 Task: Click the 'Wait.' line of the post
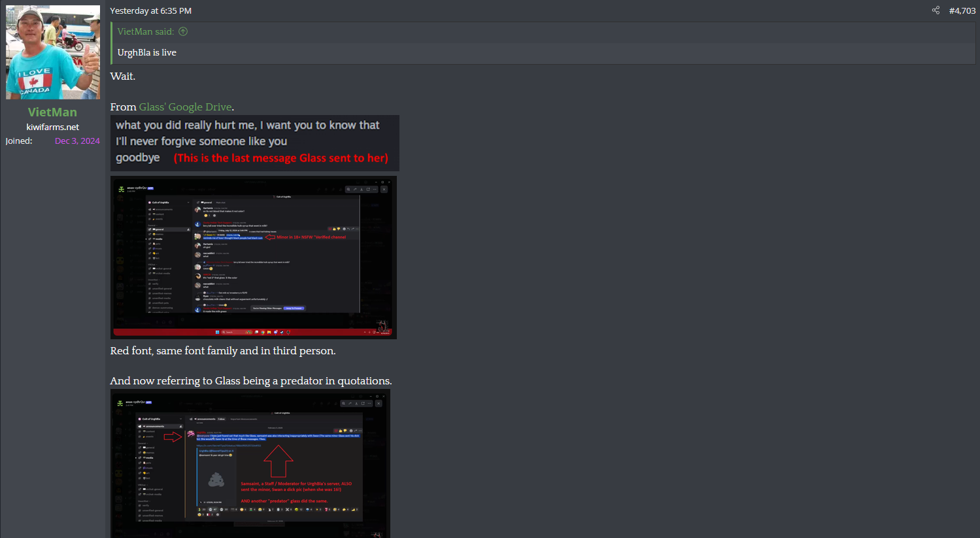click(x=123, y=76)
